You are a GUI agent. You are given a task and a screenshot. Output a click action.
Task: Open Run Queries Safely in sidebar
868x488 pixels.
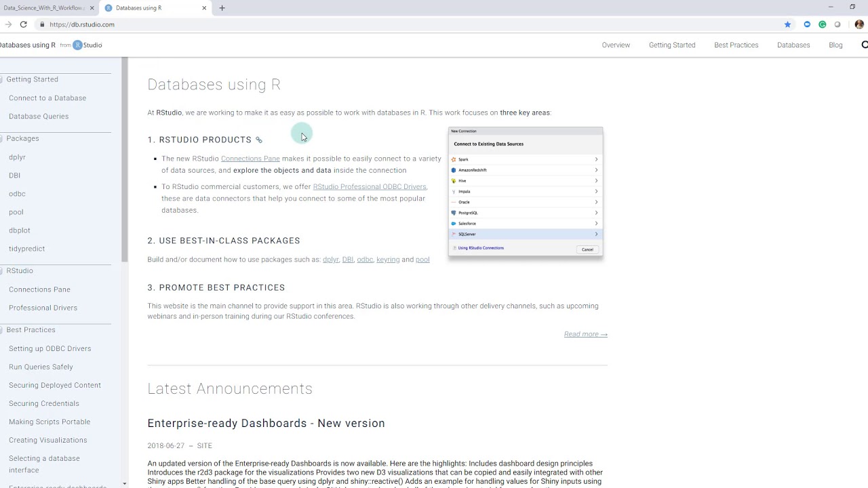click(41, 367)
